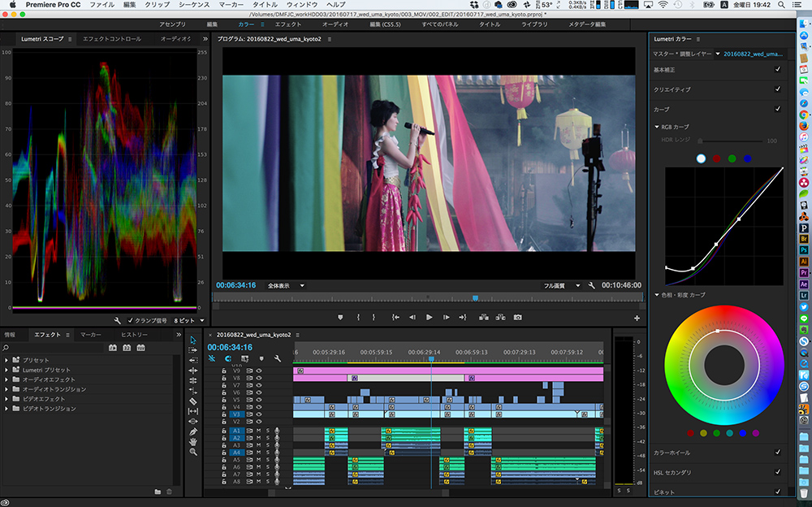Uncheck the 基本補正 checkbox
This screenshot has height=507, width=812.
coord(778,70)
